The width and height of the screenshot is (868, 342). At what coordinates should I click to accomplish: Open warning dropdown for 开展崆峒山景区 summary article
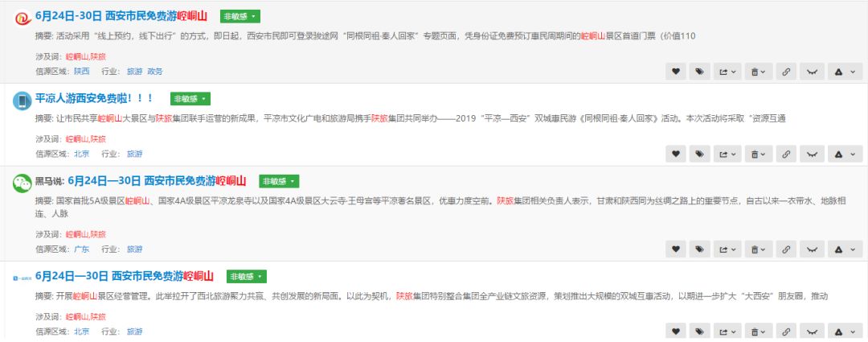click(x=845, y=332)
